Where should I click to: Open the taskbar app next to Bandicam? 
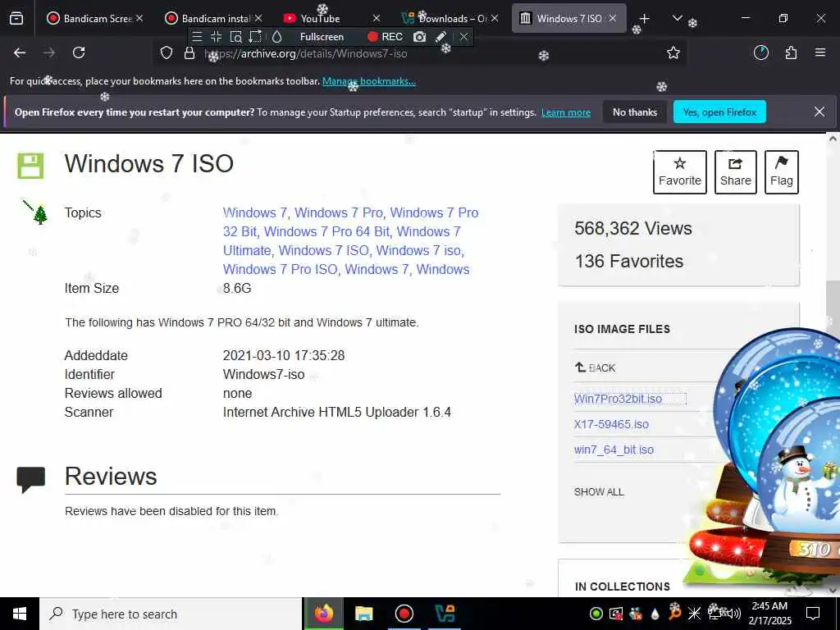pyautogui.click(x=445, y=614)
